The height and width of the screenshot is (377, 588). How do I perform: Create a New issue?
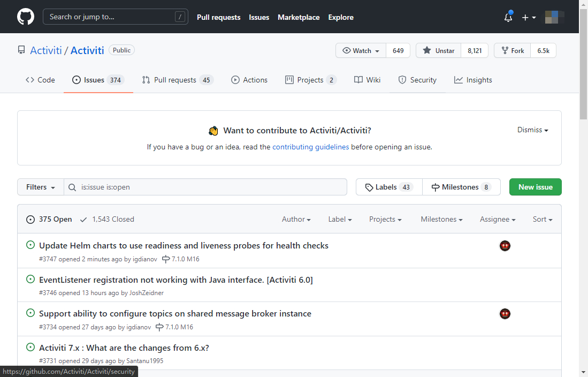536,187
